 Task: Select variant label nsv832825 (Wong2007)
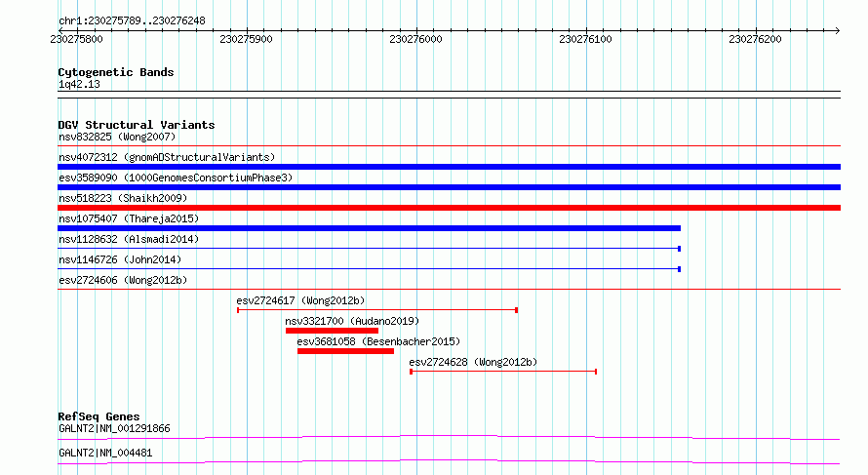tap(117, 137)
